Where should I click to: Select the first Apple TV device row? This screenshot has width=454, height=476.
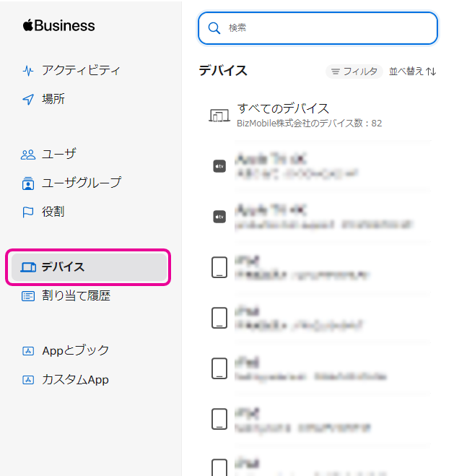coord(318,166)
